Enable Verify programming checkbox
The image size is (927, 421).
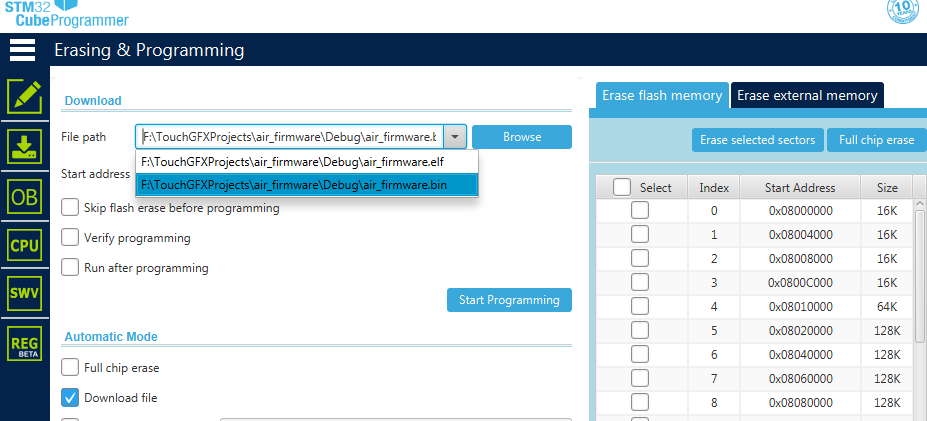click(70, 238)
